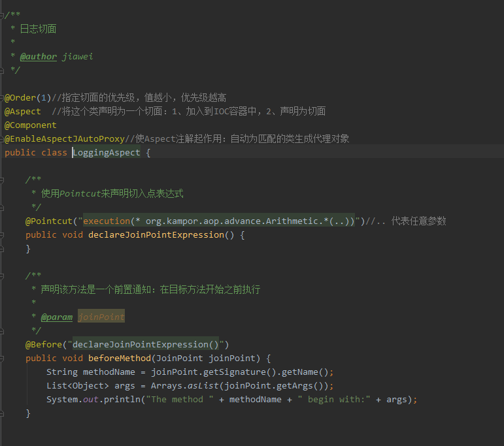Collapse the beforeMethod Javadoc comment fold marker
The width and height of the screenshot is (504, 446).
[1, 276]
